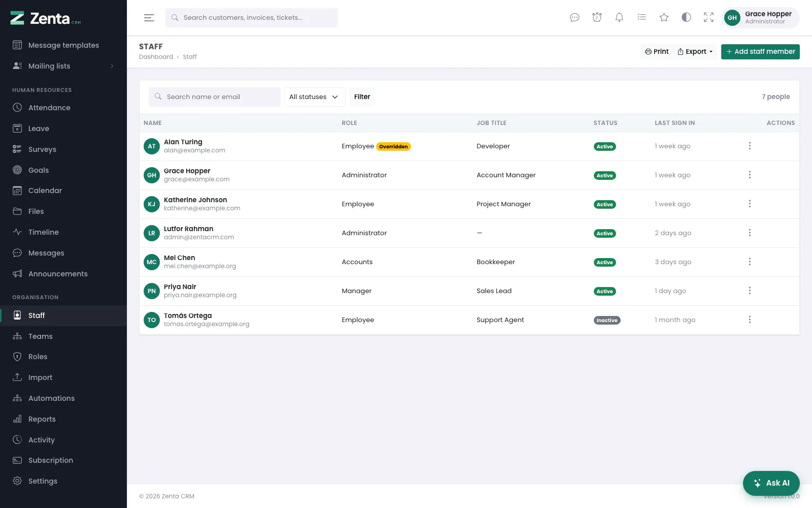
Task: Expand the Mailing lists submenu
Action: pos(63,66)
